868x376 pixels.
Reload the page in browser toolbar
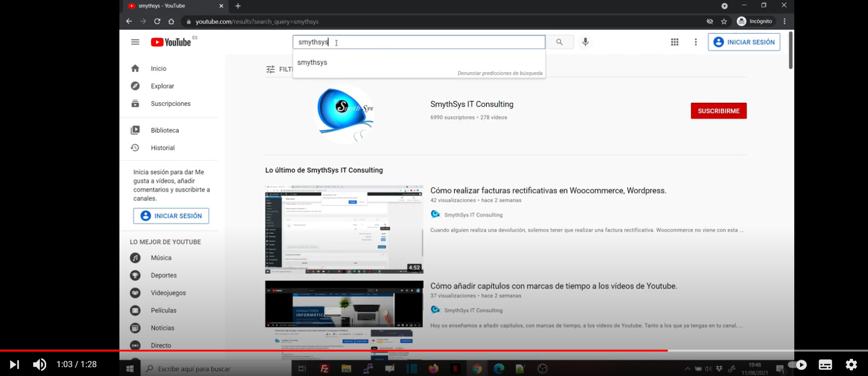point(157,21)
